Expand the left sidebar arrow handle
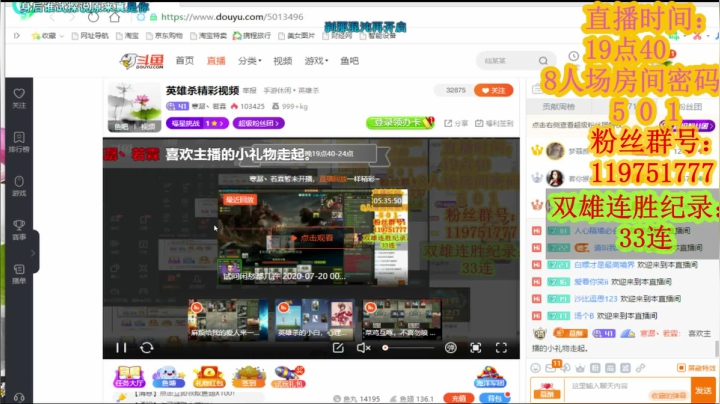The width and height of the screenshot is (720, 404). (33, 253)
